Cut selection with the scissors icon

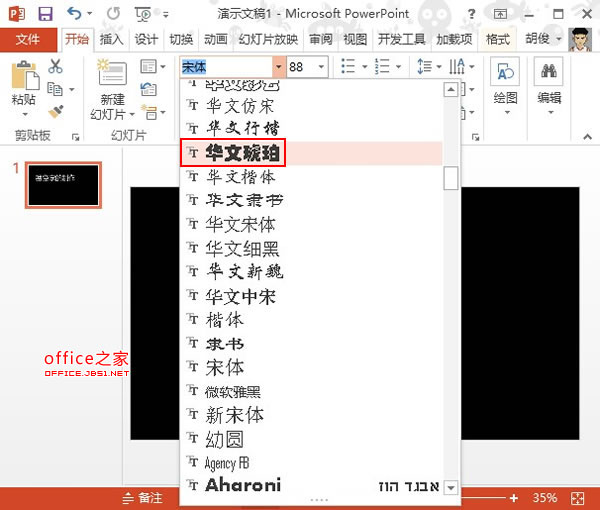click(x=55, y=66)
